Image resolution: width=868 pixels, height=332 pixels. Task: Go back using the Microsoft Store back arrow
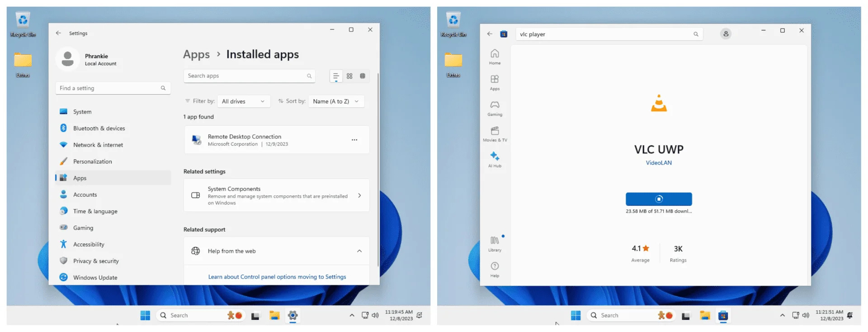[x=490, y=34]
